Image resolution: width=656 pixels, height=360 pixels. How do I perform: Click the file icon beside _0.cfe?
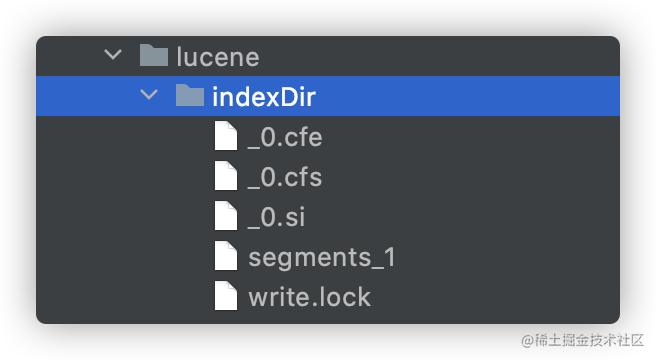coord(226,136)
